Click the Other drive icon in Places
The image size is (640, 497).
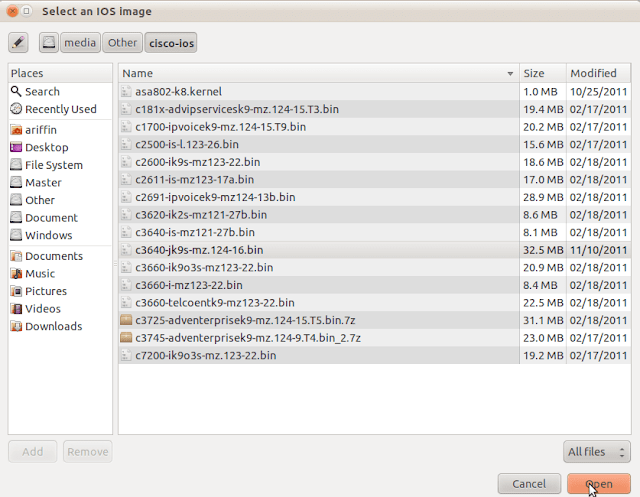click(16, 200)
